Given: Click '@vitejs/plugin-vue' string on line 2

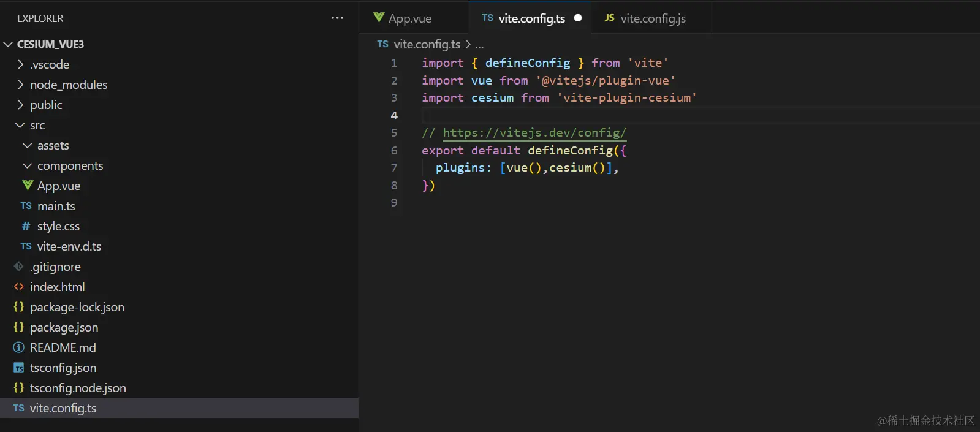Looking at the screenshot, I should click(x=606, y=81).
